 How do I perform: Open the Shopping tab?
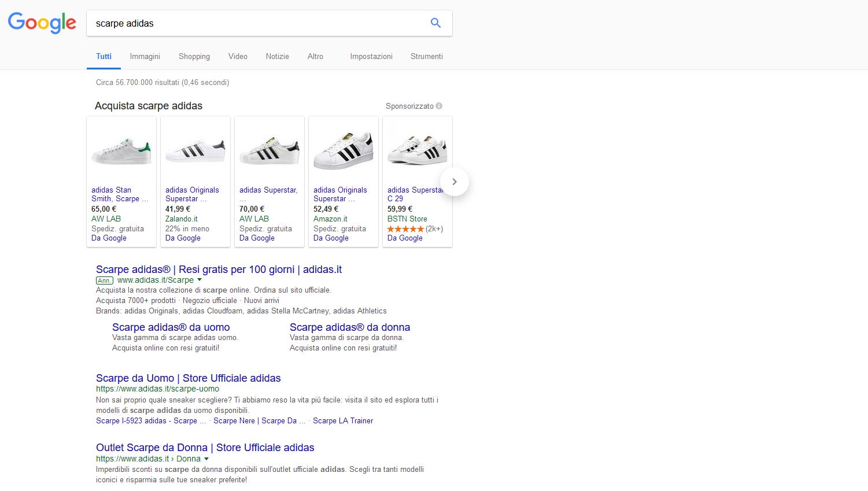pyautogui.click(x=194, y=56)
